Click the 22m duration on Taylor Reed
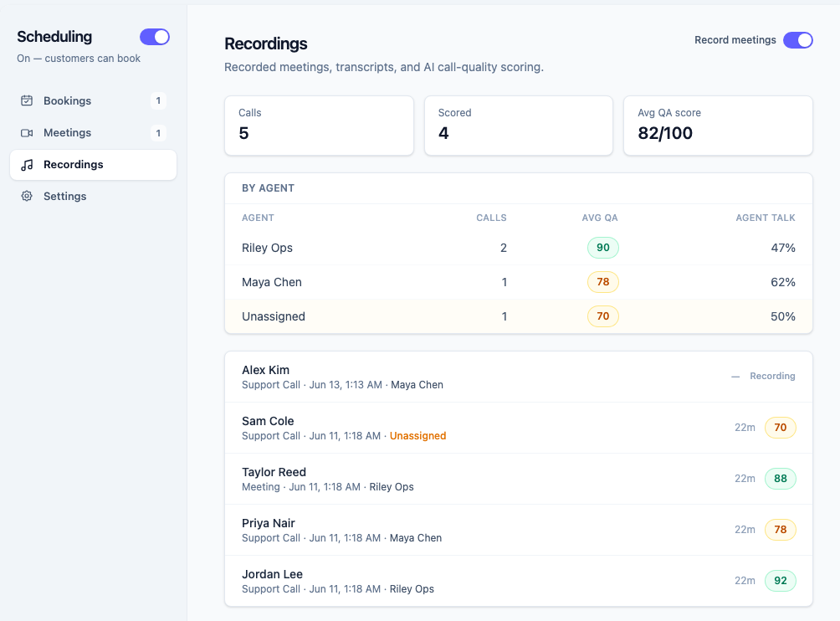Screen dimensions: 840x621 coord(745,479)
